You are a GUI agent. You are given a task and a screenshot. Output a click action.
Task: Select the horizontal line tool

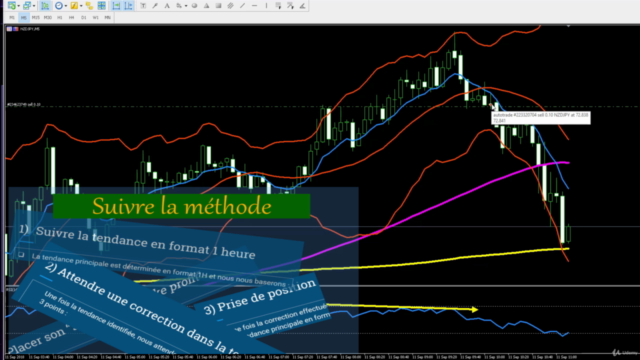254,6
